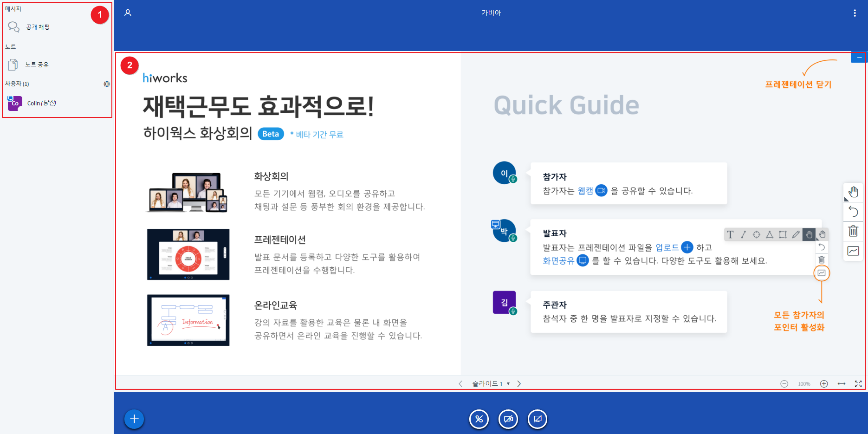Toggle the multi-user whiteboard icon
The image size is (868, 434).
(853, 251)
